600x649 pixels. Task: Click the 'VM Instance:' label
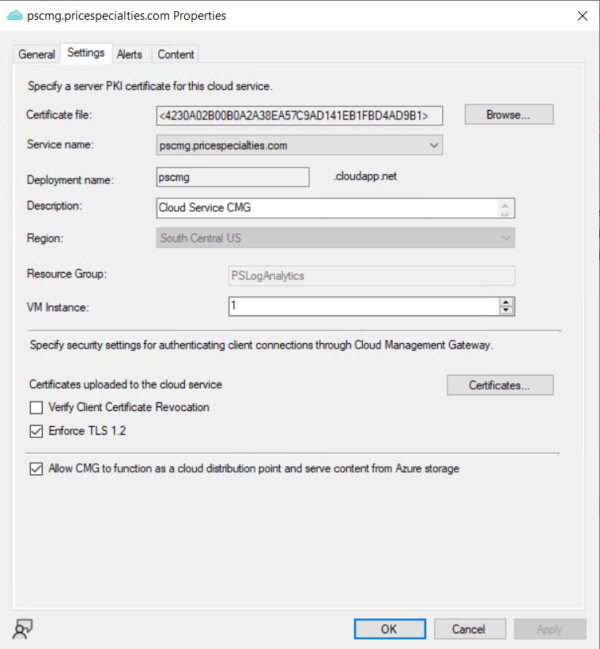(58, 308)
